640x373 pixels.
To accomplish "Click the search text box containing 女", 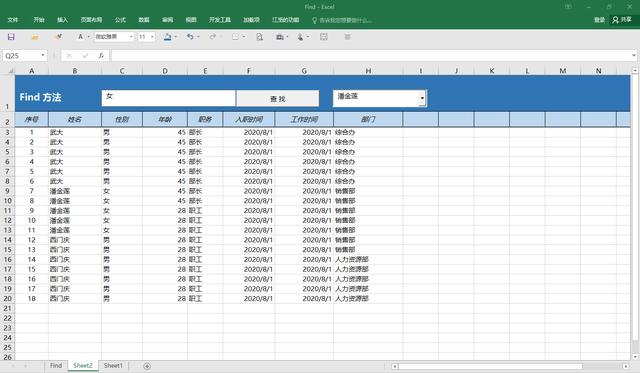I will [168, 98].
